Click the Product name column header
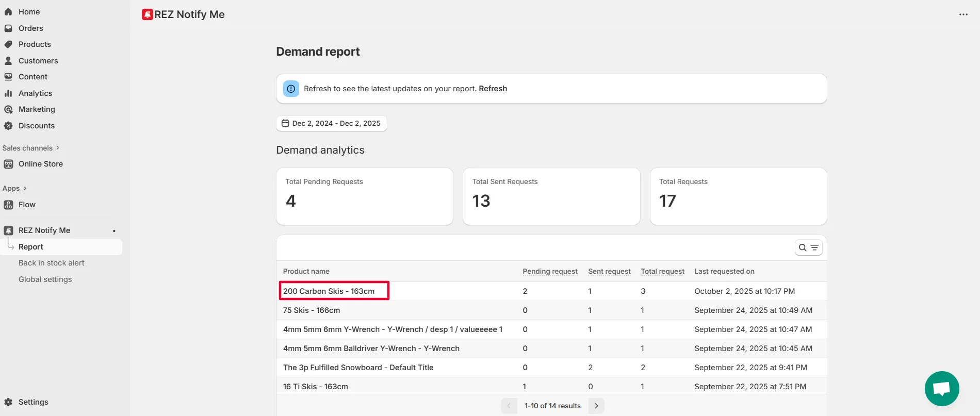Screen dimensions: 980x416 306,271
